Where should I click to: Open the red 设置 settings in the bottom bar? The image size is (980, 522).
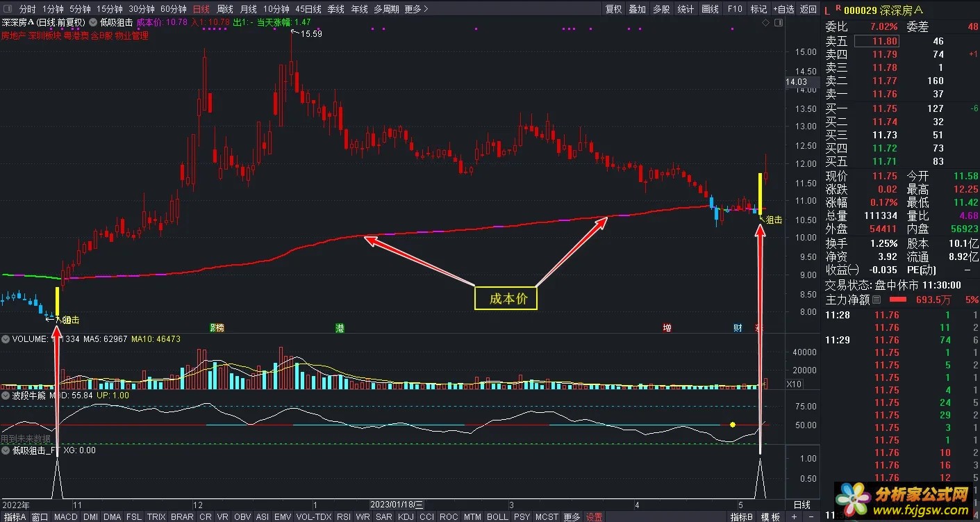pos(594,516)
